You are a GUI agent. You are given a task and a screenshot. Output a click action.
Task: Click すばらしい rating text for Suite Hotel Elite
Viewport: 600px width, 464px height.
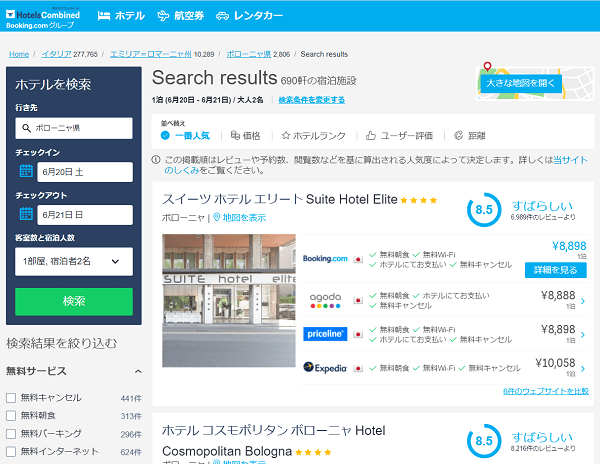(x=542, y=206)
